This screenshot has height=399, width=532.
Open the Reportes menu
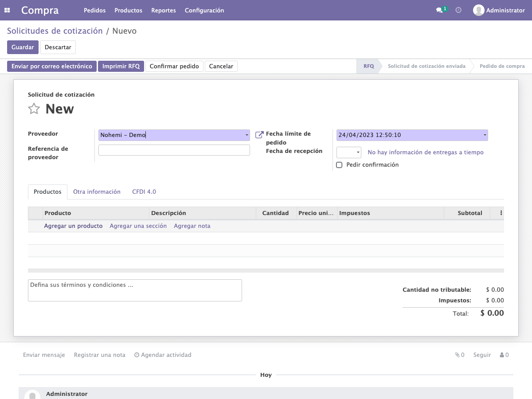[164, 10]
